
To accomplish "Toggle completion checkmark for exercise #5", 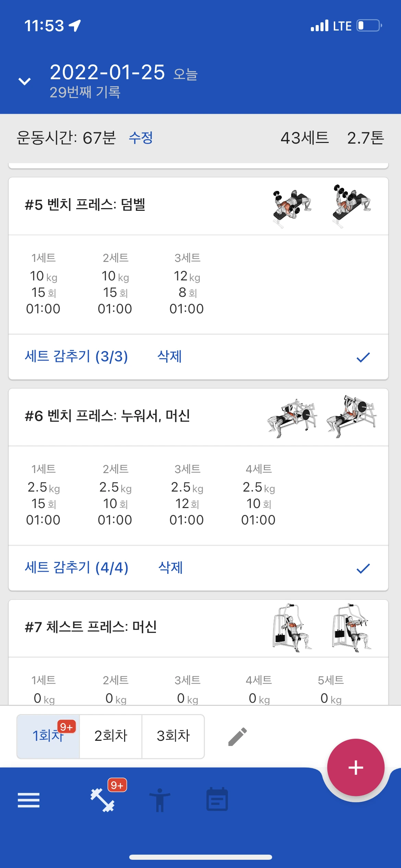I will tap(363, 357).
